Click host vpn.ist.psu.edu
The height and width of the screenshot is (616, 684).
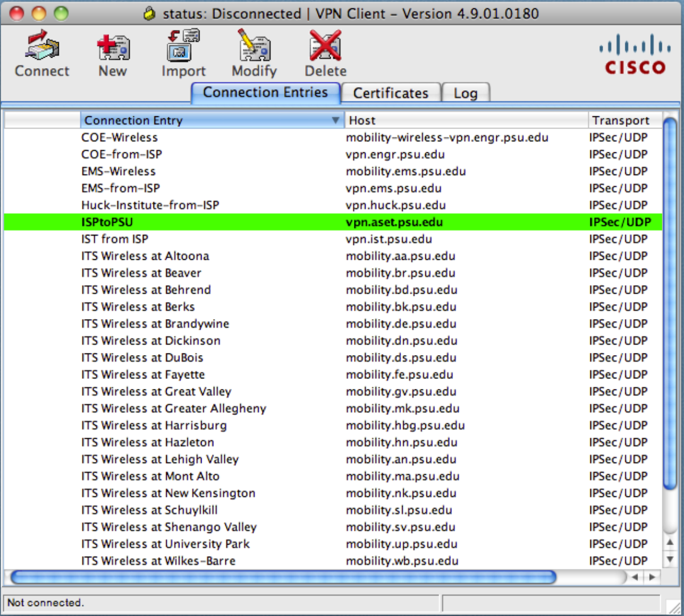point(389,239)
